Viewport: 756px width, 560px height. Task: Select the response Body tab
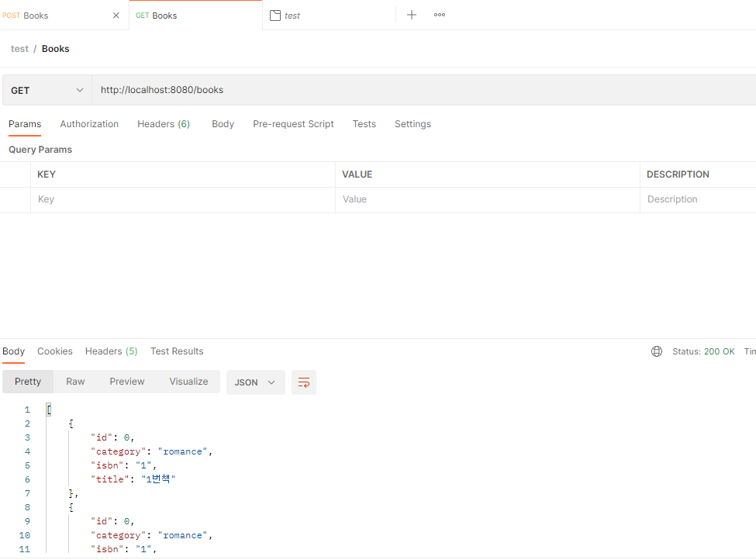13,351
